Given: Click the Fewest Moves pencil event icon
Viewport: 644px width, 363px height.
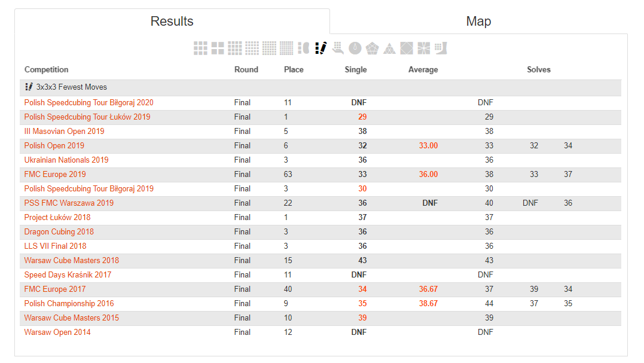Looking at the screenshot, I should (x=321, y=48).
